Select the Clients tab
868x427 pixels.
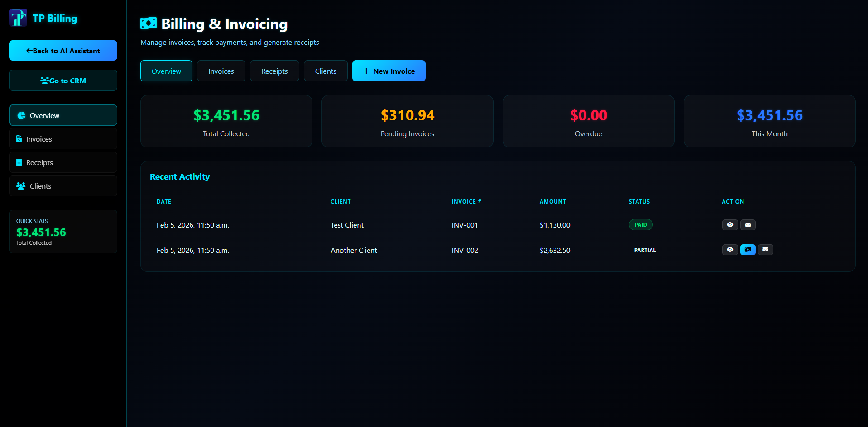(326, 71)
